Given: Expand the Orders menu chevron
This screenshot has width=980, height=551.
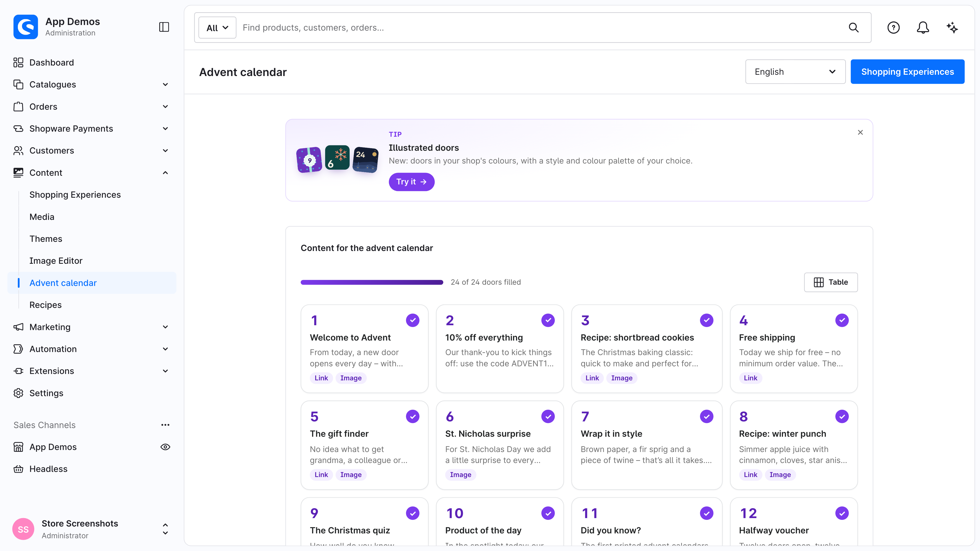Looking at the screenshot, I should 165,106.
